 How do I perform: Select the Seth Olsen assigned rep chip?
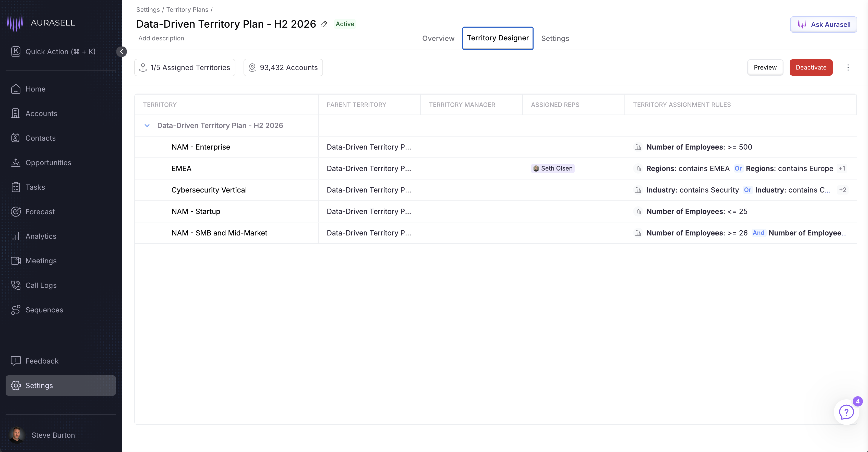(553, 168)
